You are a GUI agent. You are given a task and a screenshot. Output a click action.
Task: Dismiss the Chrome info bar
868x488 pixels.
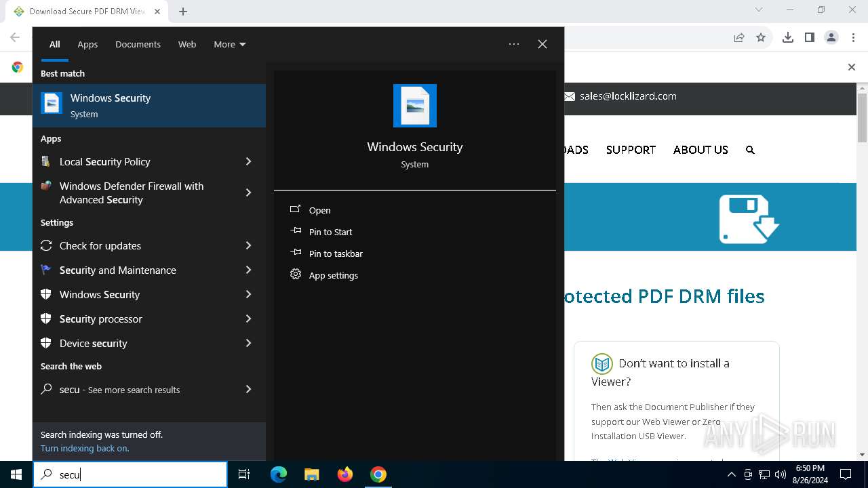852,67
